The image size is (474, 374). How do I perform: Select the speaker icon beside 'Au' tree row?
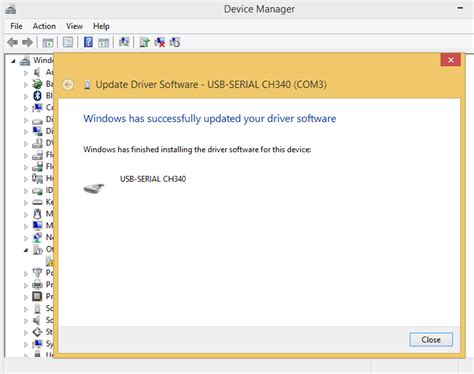tap(37, 72)
